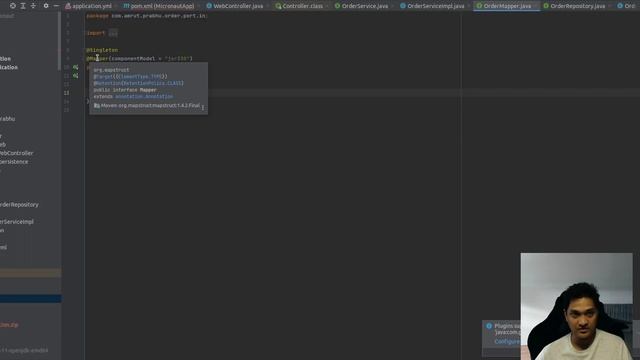Select WebController in the project tree
Image resolution: width=640 pixels, height=360 pixels.
[x=16, y=153]
